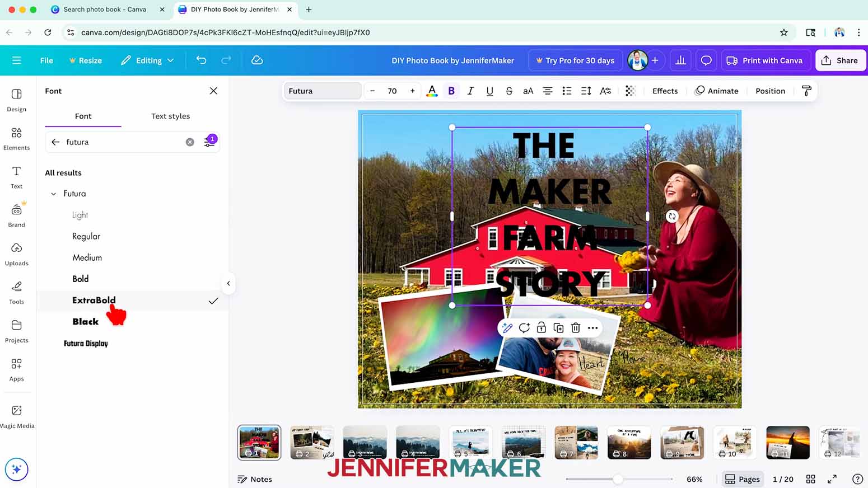Collapse the Futura font family
Screen dimensions: 868x488
point(54,194)
